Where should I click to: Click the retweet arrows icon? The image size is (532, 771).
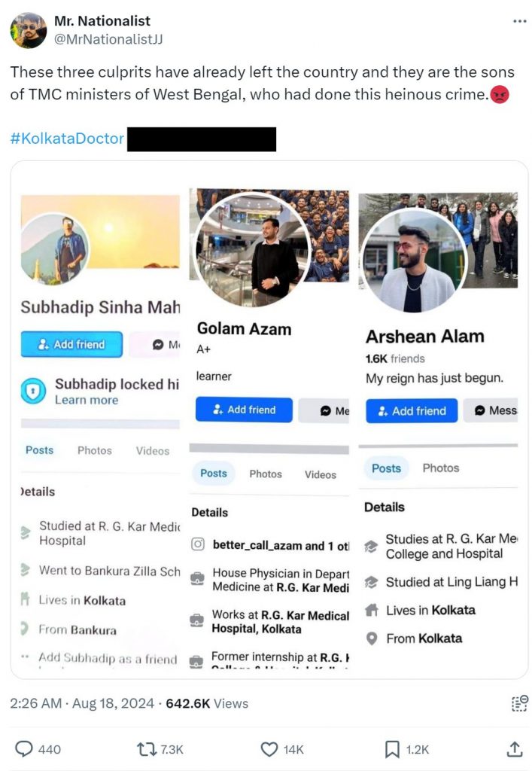click(144, 749)
